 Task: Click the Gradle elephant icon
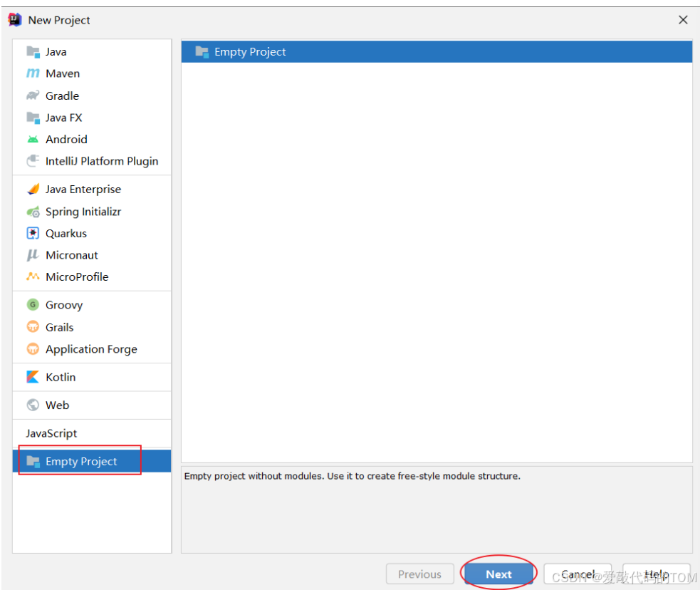pyautogui.click(x=33, y=95)
